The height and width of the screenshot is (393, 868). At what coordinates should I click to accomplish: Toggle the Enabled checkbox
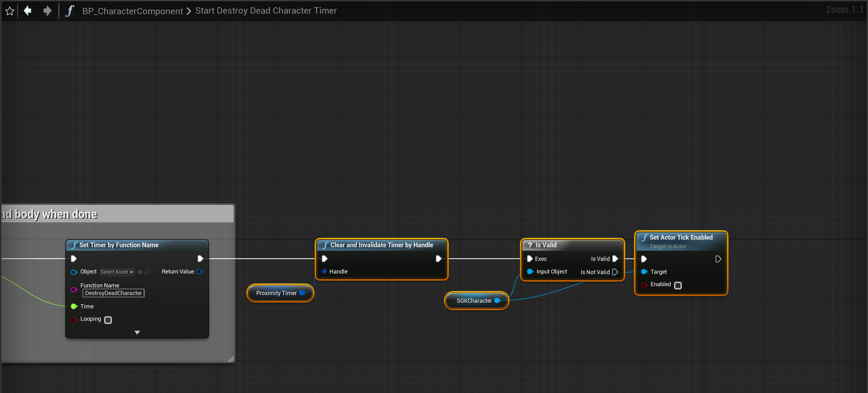tap(678, 286)
